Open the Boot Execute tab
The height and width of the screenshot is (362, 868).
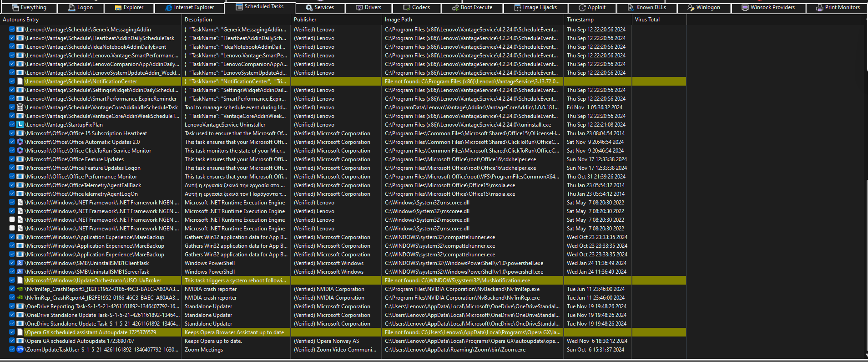click(x=472, y=8)
